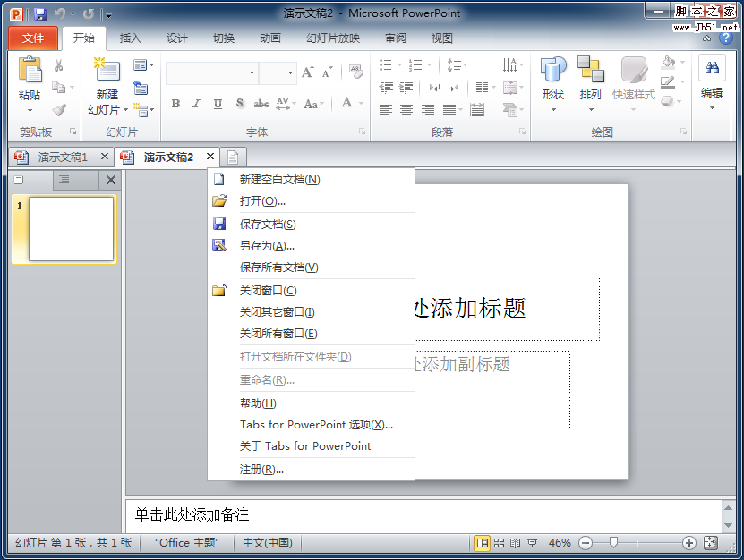744x560 pixels.
Task: Click the Cut scissors icon
Action: tap(59, 65)
